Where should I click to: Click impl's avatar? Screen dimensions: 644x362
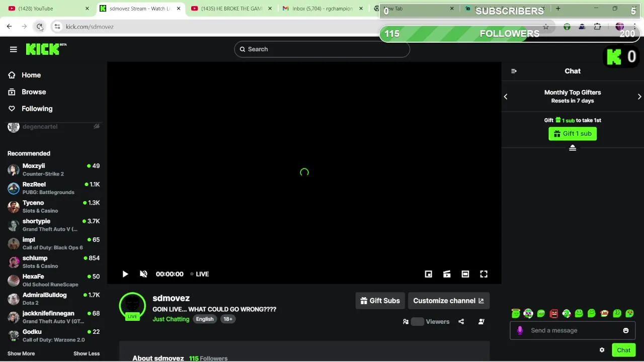pyautogui.click(x=14, y=243)
